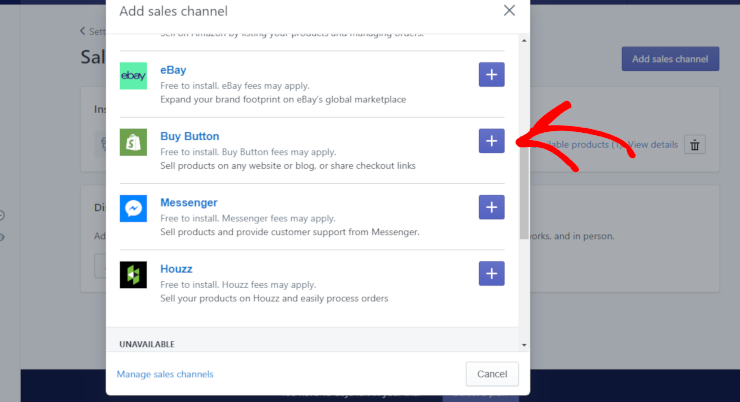Add the Houzz sales channel

pos(491,274)
